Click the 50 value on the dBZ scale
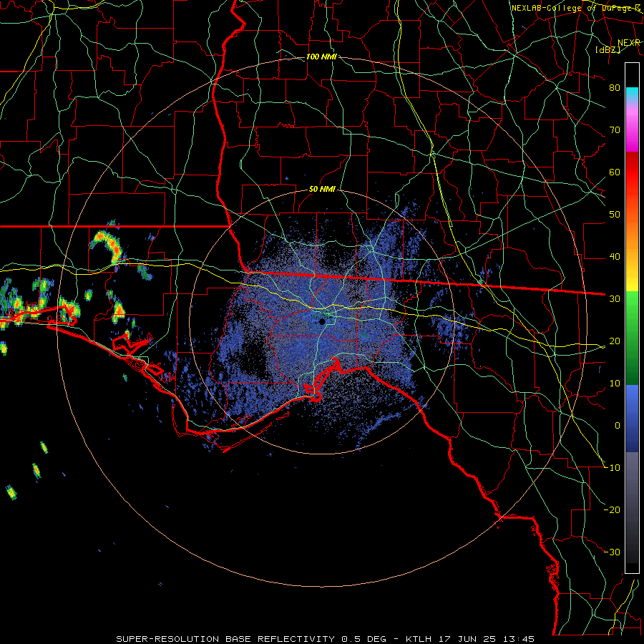Image resolution: width=644 pixels, height=644 pixels. pos(615,215)
